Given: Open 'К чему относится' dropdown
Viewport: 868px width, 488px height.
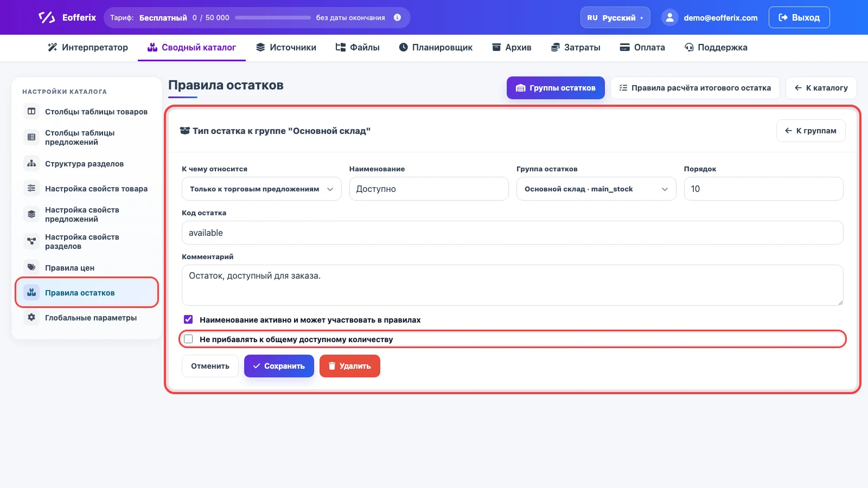Looking at the screenshot, I should (x=261, y=189).
